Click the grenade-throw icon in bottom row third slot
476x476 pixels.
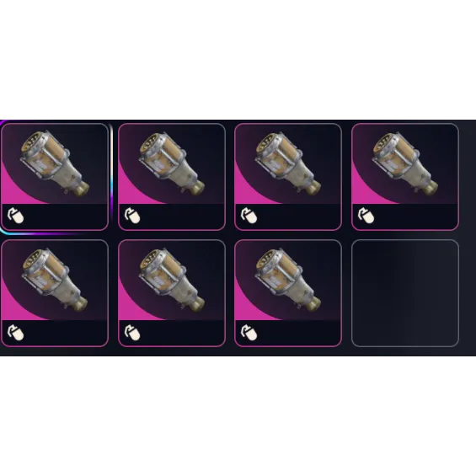click(249, 332)
